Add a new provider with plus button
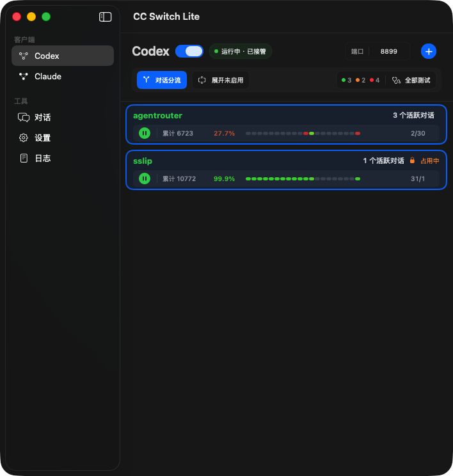Image resolution: width=453 pixels, height=476 pixels. (x=429, y=51)
